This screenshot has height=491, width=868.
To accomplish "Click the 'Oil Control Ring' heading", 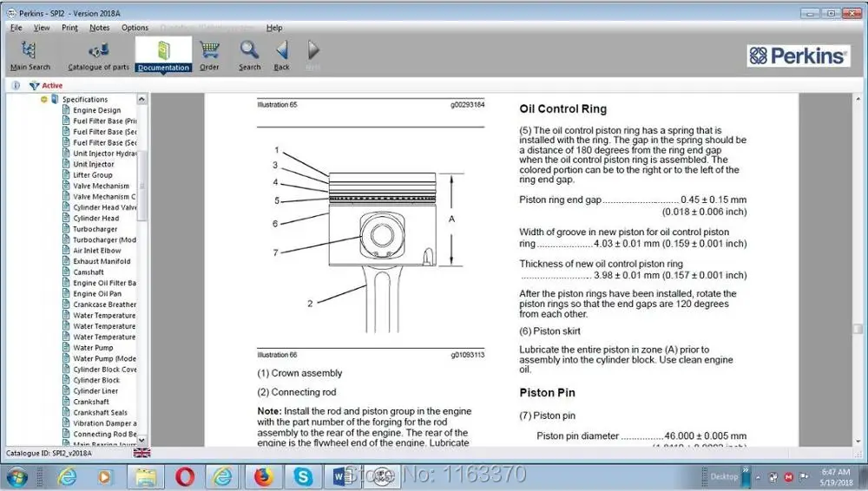I will [x=563, y=109].
